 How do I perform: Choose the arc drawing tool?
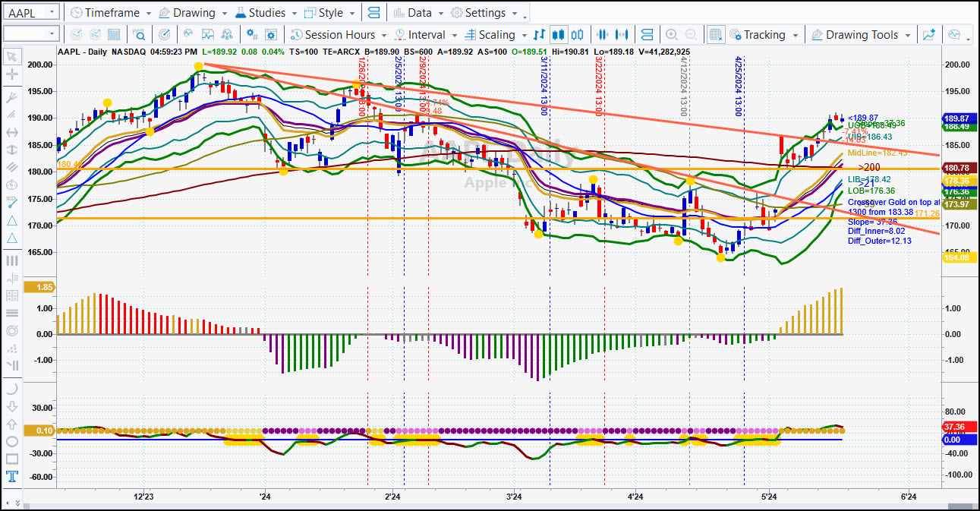(x=11, y=388)
